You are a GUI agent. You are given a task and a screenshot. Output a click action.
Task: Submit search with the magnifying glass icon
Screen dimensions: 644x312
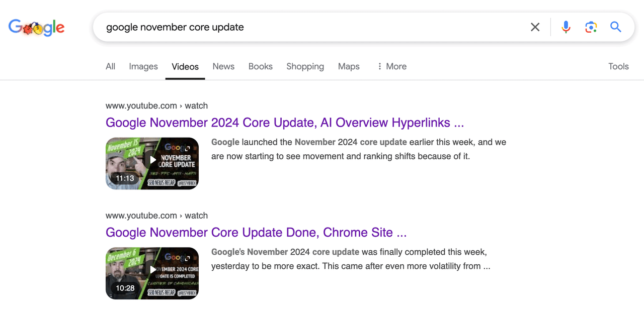616,27
